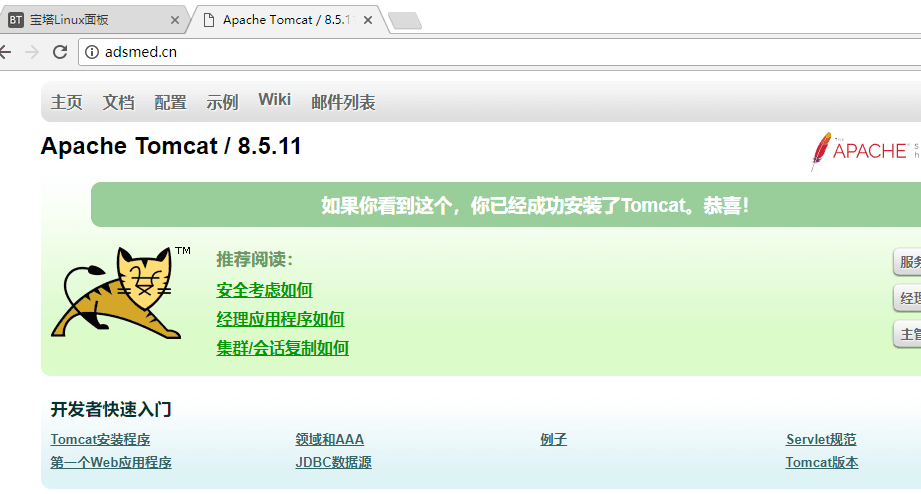This screenshot has width=921, height=494.
Task: Open the Servlet规范 link
Action: coord(821,439)
